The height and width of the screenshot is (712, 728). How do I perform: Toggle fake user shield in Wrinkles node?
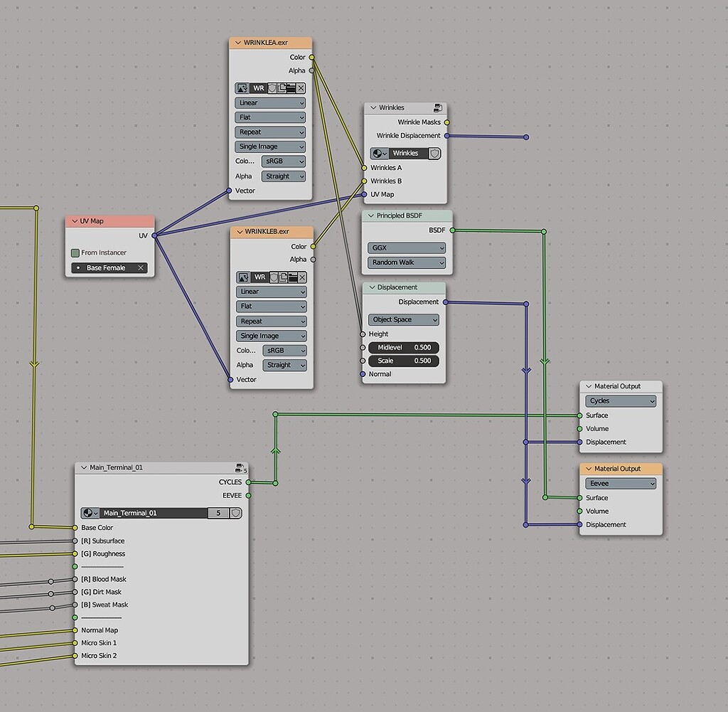pyautogui.click(x=434, y=153)
